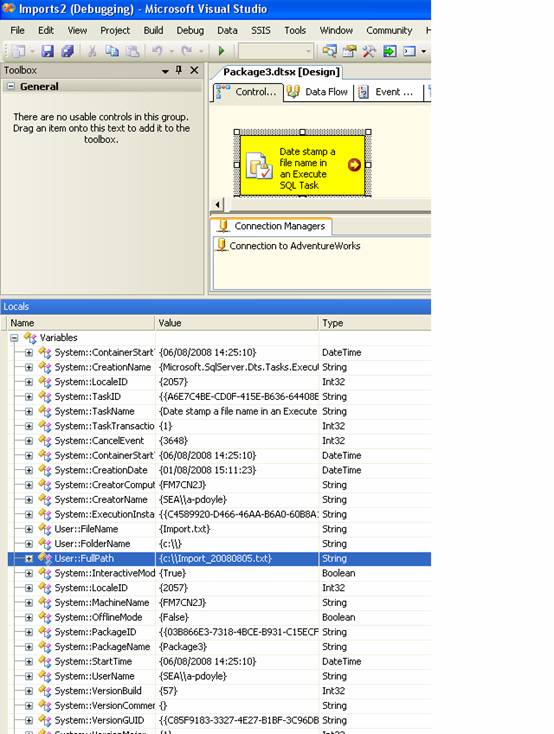
Task: Click the value {3648}
Action: [x=173, y=440]
